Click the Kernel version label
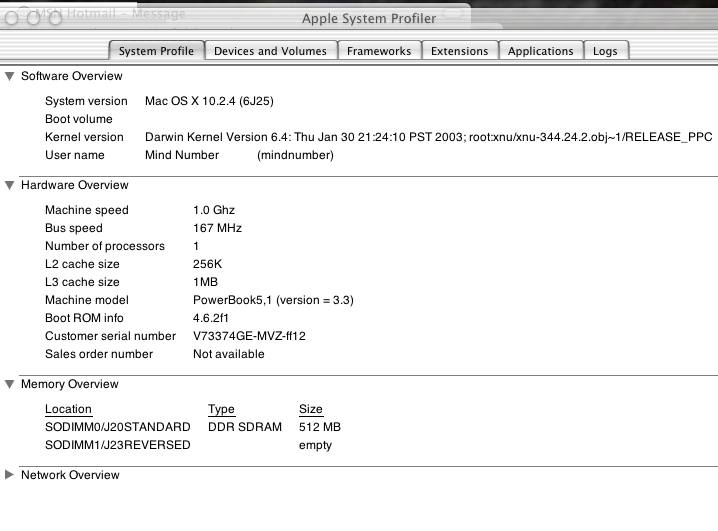 pos(84,137)
